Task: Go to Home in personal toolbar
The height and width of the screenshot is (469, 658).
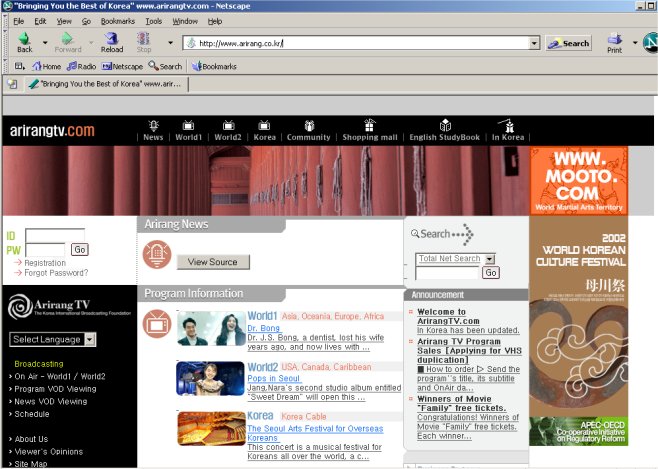Action: pyautogui.click(x=47, y=66)
